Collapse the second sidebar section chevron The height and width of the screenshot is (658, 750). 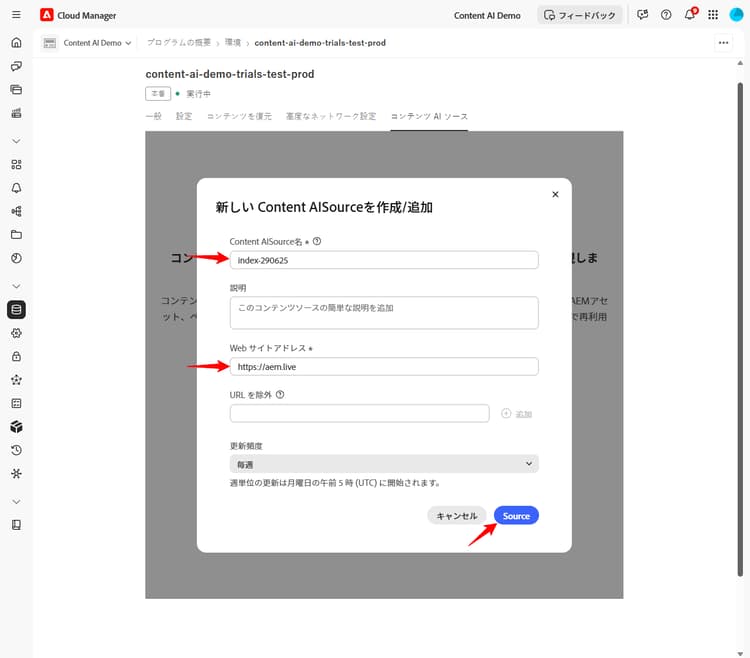pyautogui.click(x=16, y=286)
